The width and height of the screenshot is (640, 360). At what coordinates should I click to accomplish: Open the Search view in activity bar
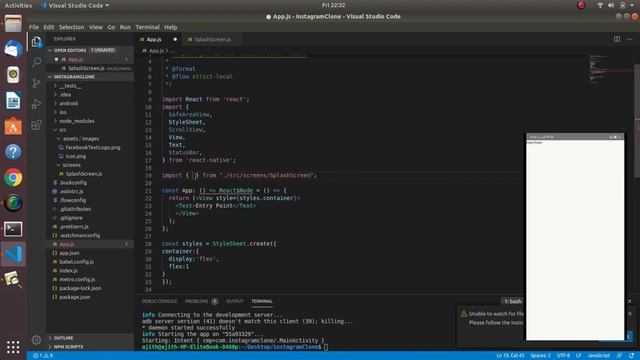pyautogui.click(x=36, y=62)
